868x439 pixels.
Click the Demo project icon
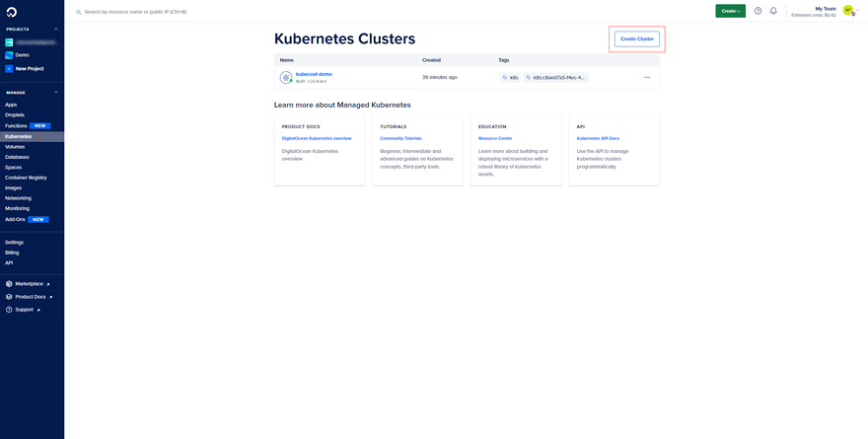coord(9,55)
